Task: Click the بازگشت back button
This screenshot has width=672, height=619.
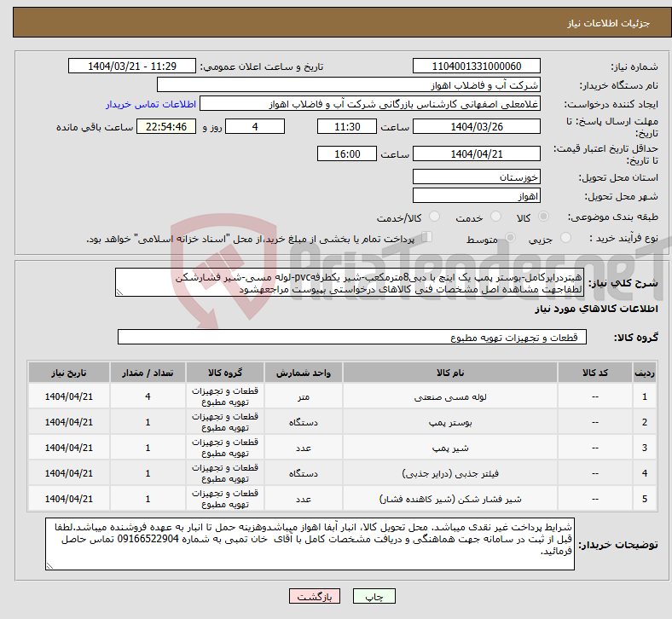Action: coord(315,596)
